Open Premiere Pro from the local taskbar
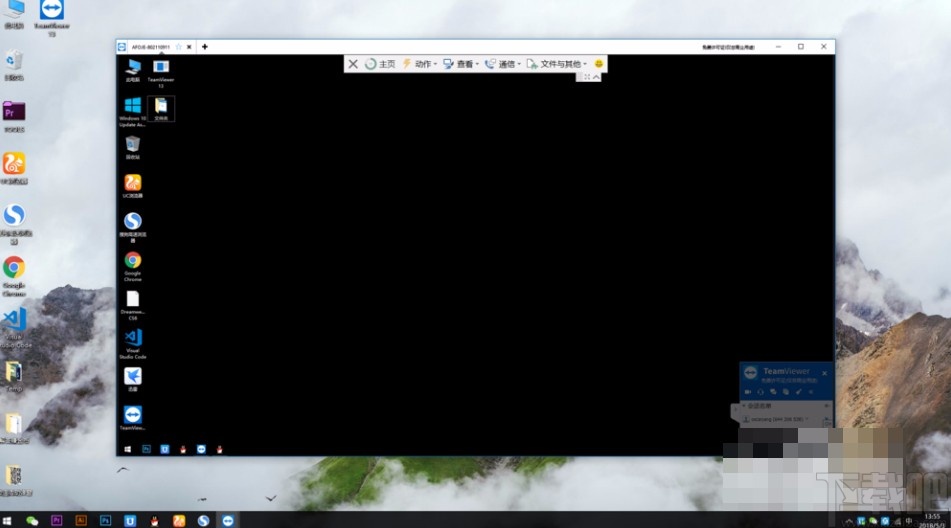This screenshot has height=528, width=951. (56, 521)
